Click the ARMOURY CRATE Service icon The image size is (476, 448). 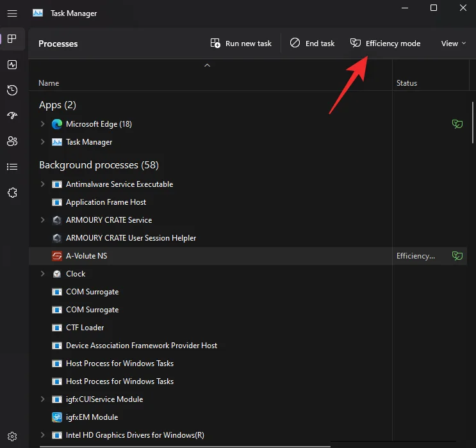(x=57, y=220)
